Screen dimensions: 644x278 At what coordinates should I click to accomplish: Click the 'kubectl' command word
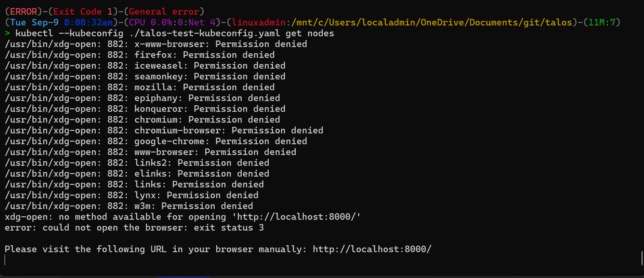34,33
